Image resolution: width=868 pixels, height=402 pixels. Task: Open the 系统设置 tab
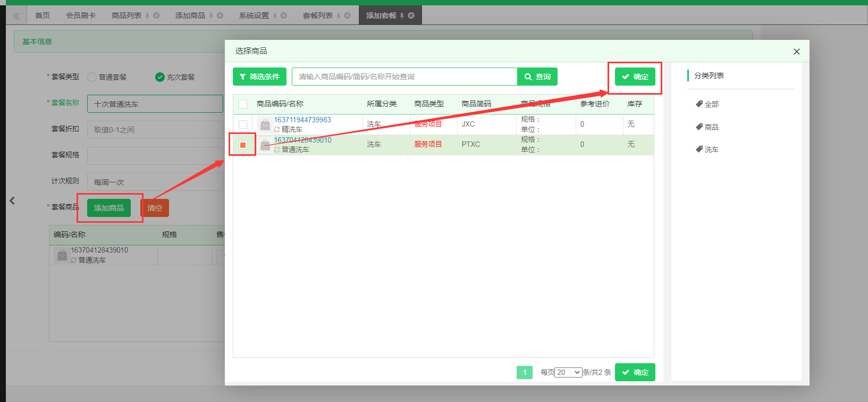pyautogui.click(x=254, y=15)
